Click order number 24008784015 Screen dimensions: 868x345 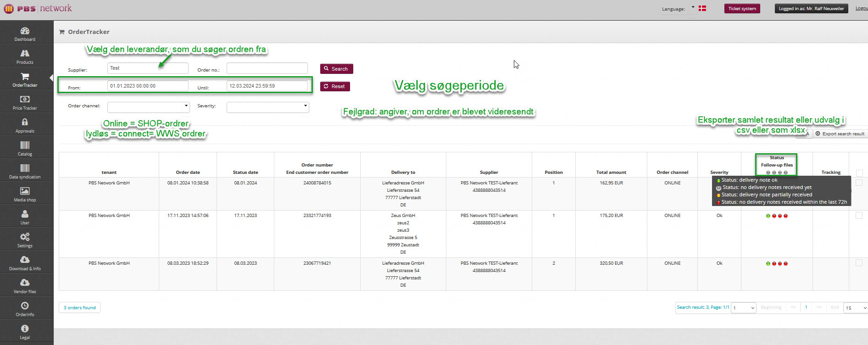(317, 183)
